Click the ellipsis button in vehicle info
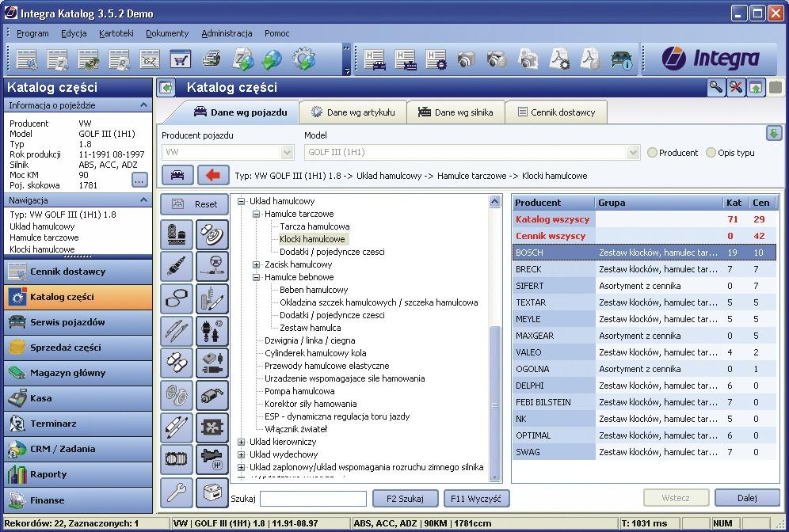Viewport: 789px width, 532px height. tap(139, 180)
